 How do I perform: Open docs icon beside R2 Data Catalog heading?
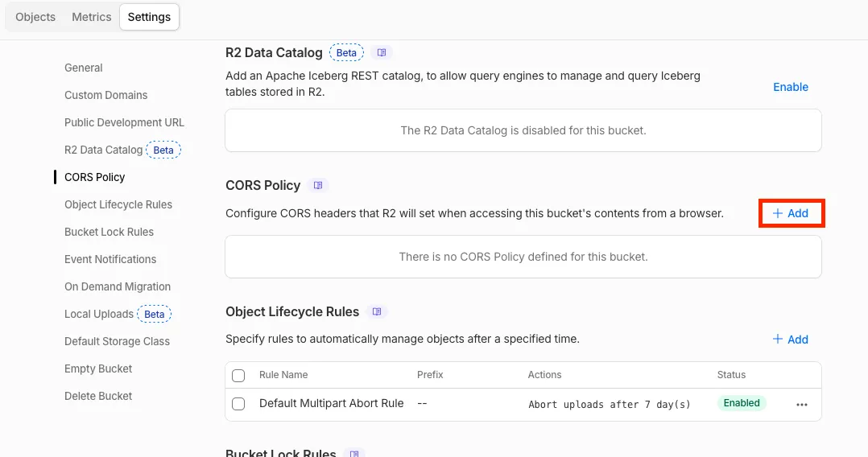[382, 52]
